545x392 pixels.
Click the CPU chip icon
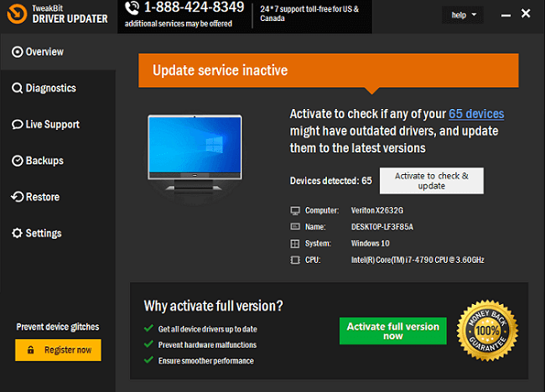(x=295, y=260)
